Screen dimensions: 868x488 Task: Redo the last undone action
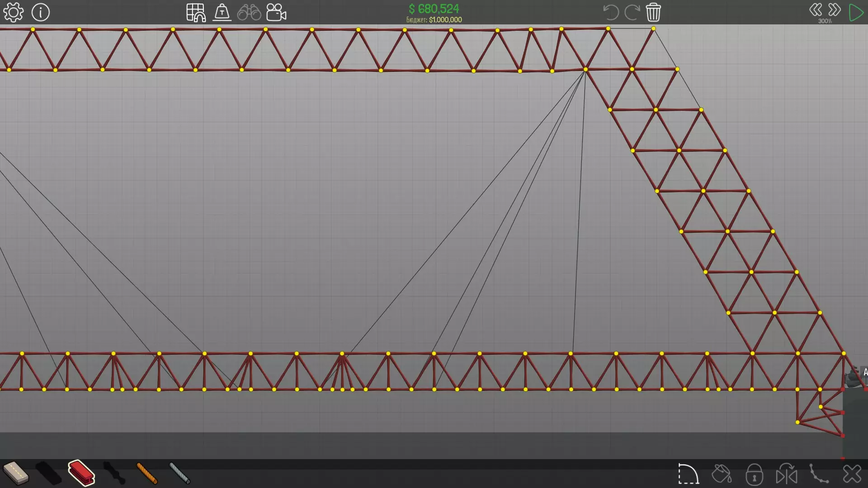[632, 12]
